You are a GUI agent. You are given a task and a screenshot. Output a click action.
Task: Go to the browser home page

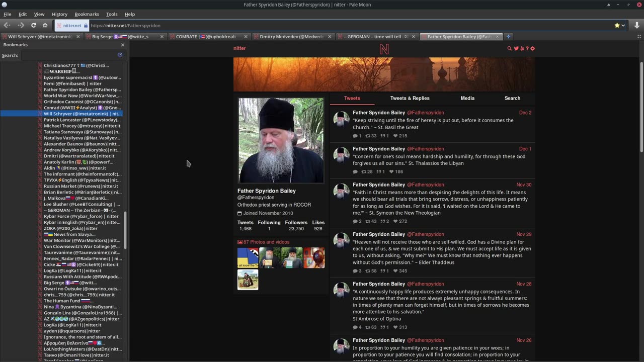pos(45,25)
